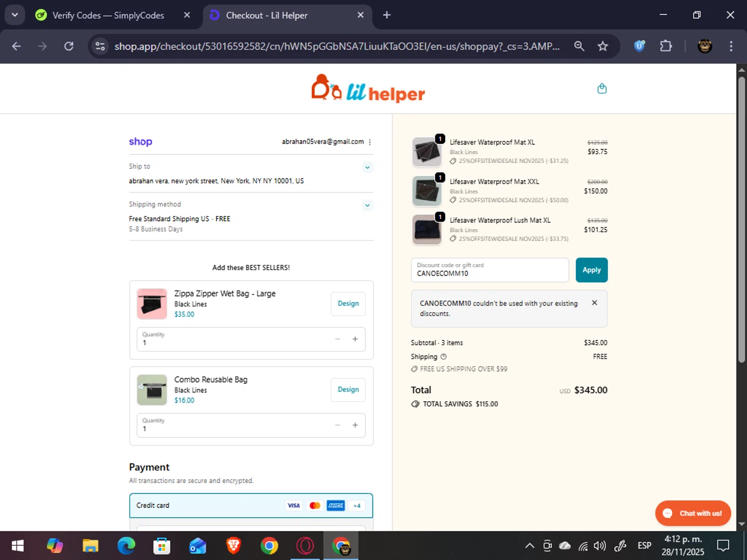This screenshot has width=747, height=560.
Task: Close the Checkout - Lil Helper tab
Action: [361, 15]
